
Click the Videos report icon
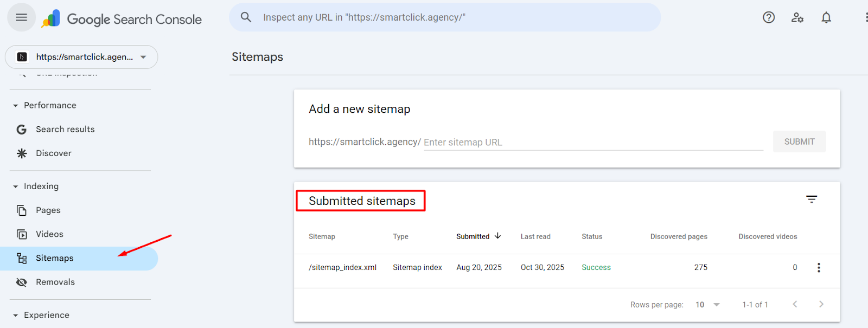[x=22, y=234]
